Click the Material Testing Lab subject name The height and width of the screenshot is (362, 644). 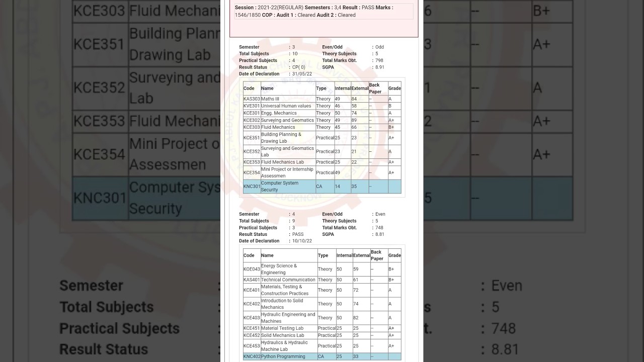tap(282, 328)
